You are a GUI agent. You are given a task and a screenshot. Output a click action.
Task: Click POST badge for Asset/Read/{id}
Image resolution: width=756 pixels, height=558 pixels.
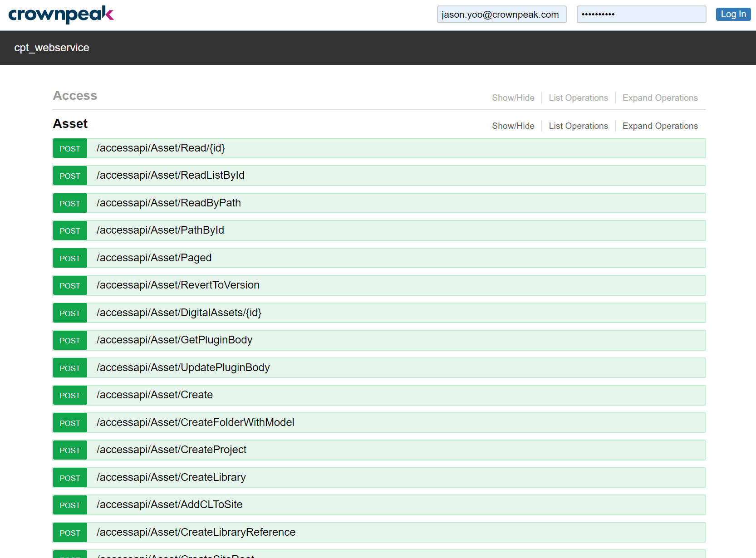point(70,148)
